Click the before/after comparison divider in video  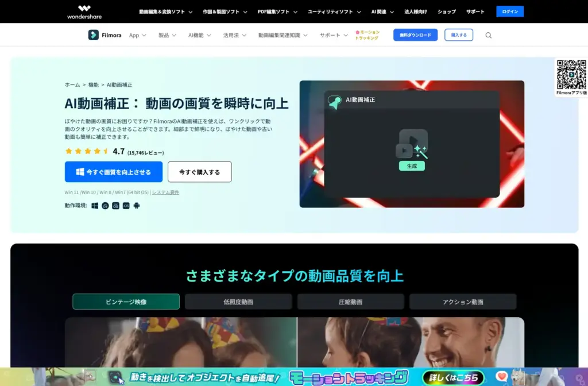[x=297, y=342]
